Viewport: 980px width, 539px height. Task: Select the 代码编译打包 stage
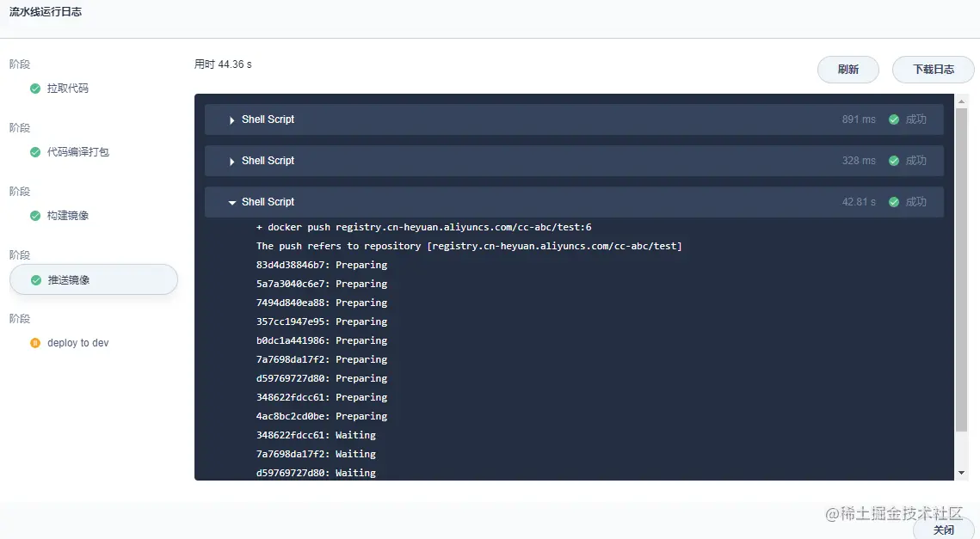pos(78,152)
